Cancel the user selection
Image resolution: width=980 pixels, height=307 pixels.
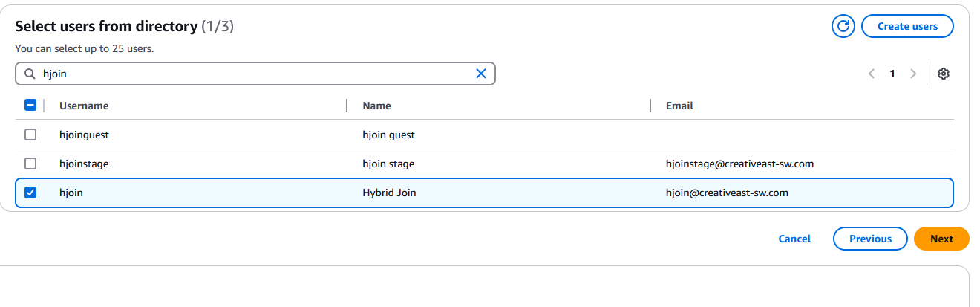[794, 239]
